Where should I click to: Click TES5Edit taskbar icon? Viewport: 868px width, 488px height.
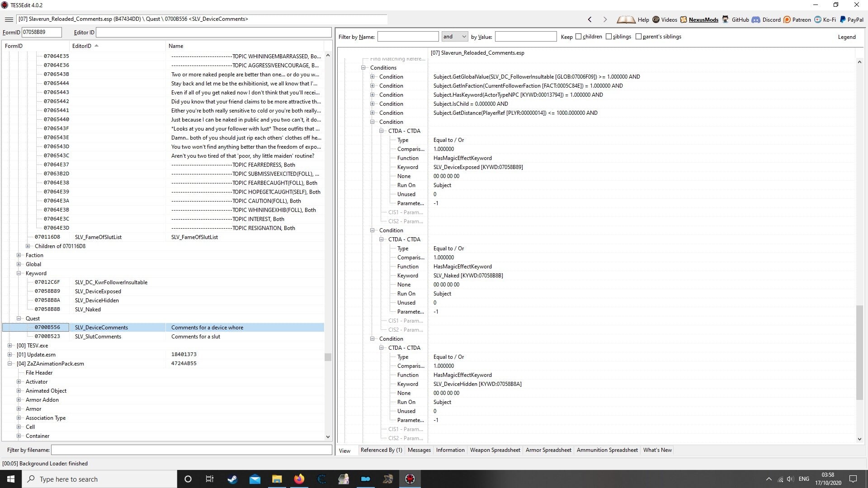(x=410, y=479)
